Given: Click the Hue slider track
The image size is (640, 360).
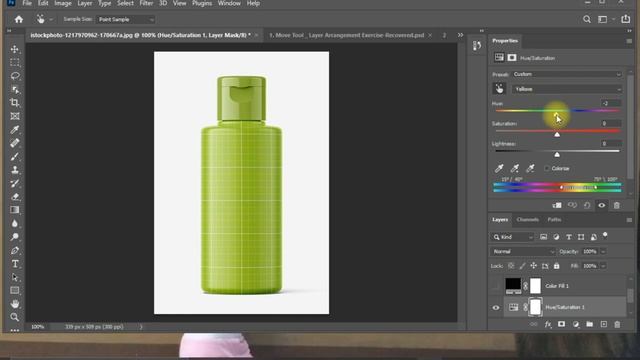Looking at the screenshot, I should (x=558, y=111).
